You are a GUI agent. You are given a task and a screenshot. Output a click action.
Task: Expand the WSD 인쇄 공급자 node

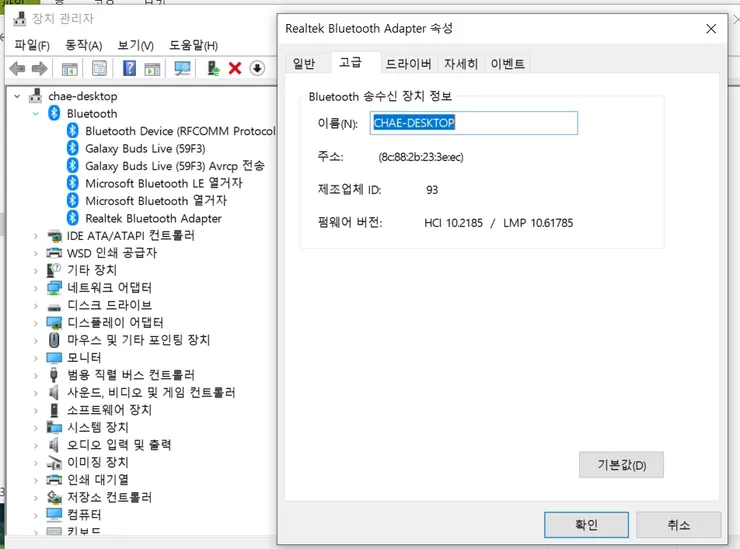click(35, 253)
